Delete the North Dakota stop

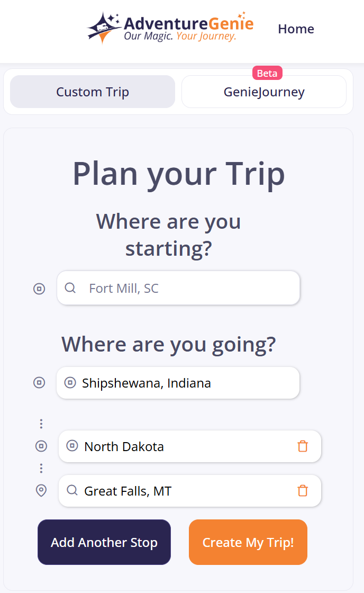coord(303,446)
